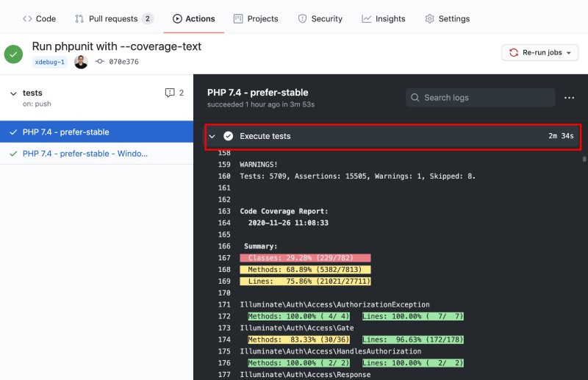Click the yellow Lines 75.86% coverage line

[305, 281]
